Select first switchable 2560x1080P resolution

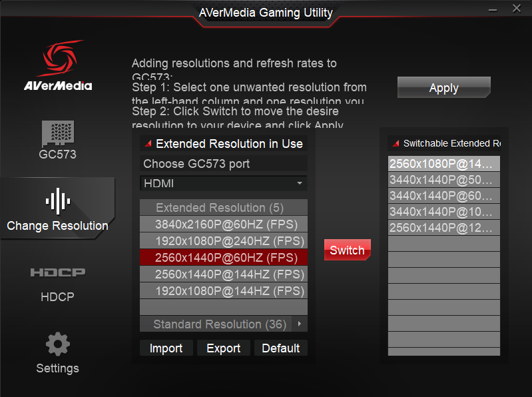pos(443,164)
